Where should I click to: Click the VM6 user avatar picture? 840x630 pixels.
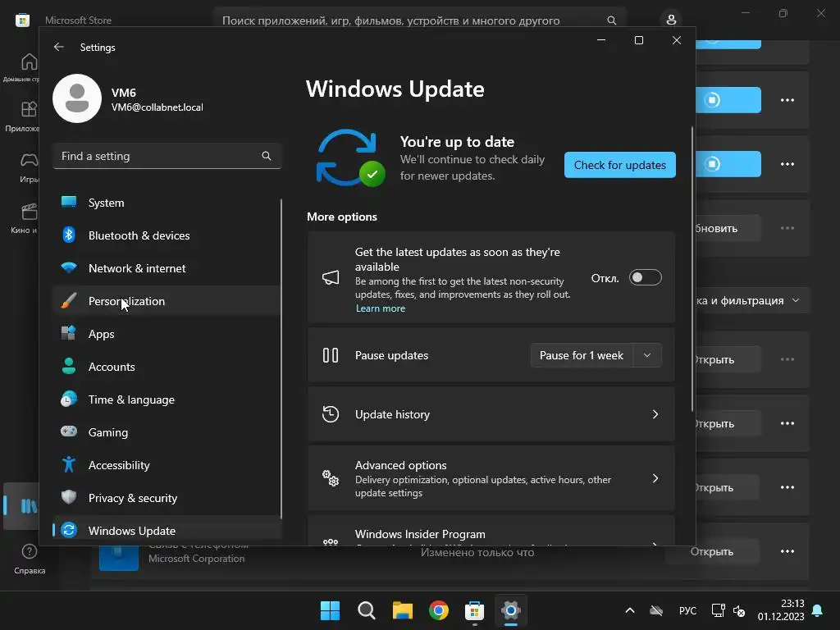77,98
